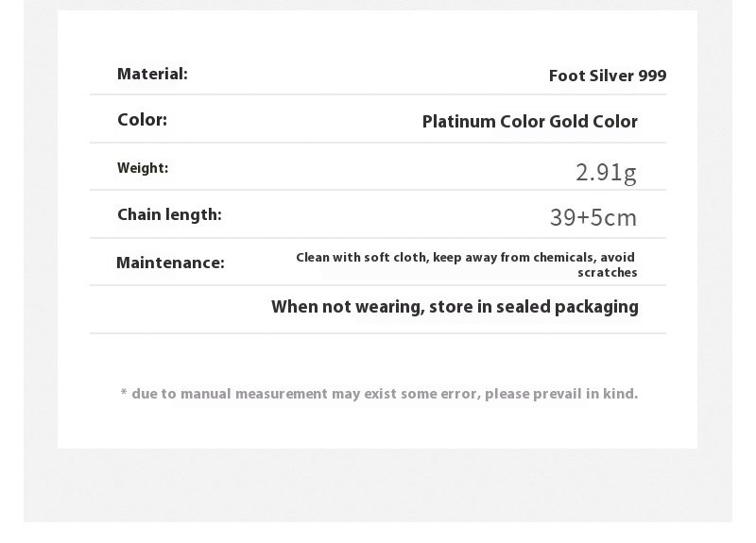Select the Foot Silver 999 value
The width and height of the screenshot is (756, 543).
607,76
